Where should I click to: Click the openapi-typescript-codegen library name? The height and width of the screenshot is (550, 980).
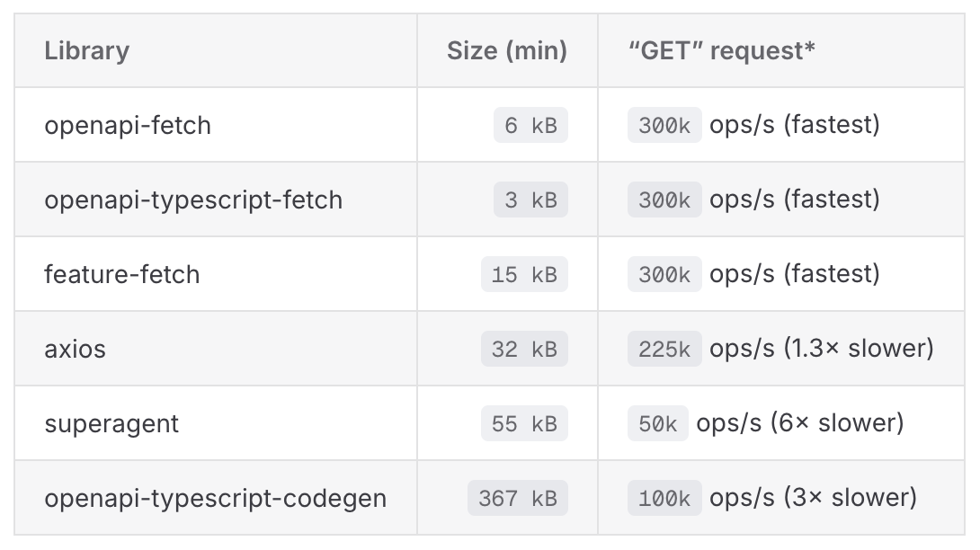click(x=215, y=498)
